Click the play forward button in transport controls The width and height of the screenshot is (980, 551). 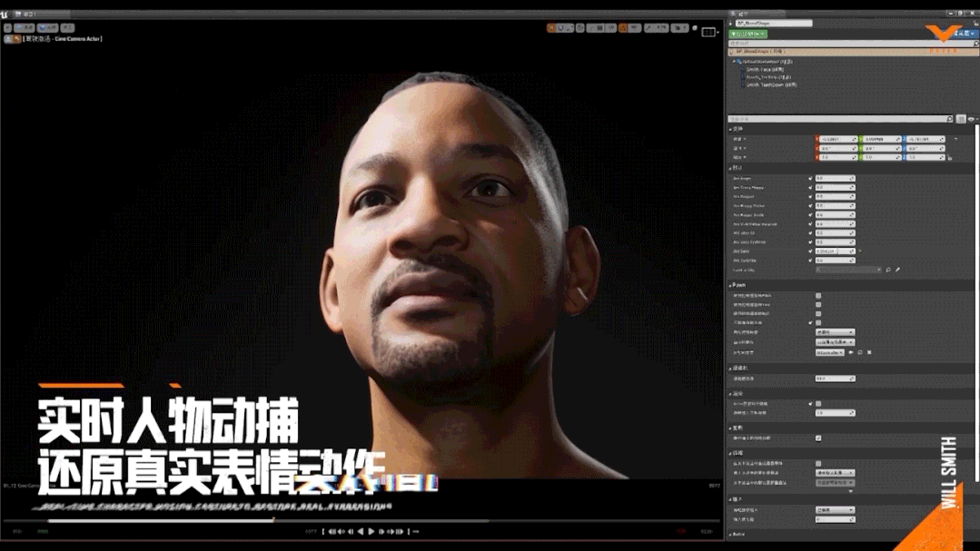(371, 532)
